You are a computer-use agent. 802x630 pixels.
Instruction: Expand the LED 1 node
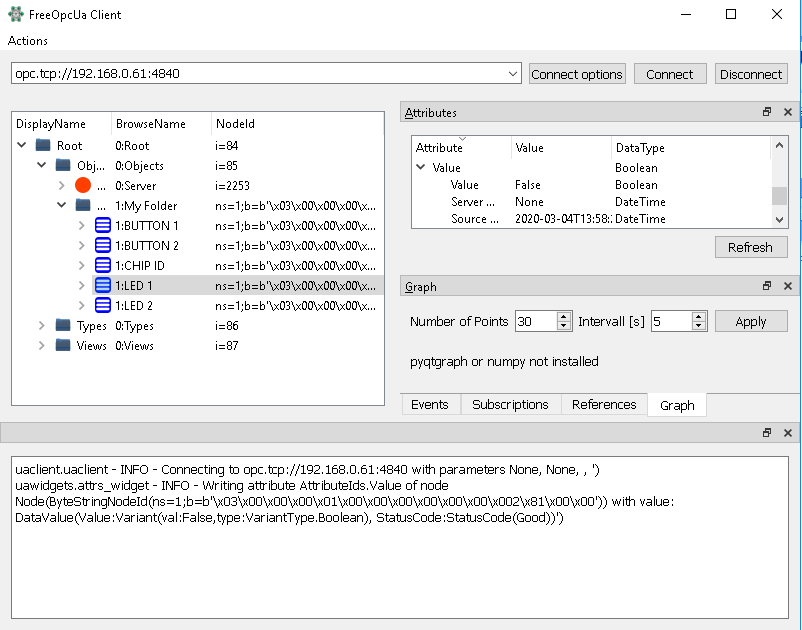pyautogui.click(x=81, y=285)
